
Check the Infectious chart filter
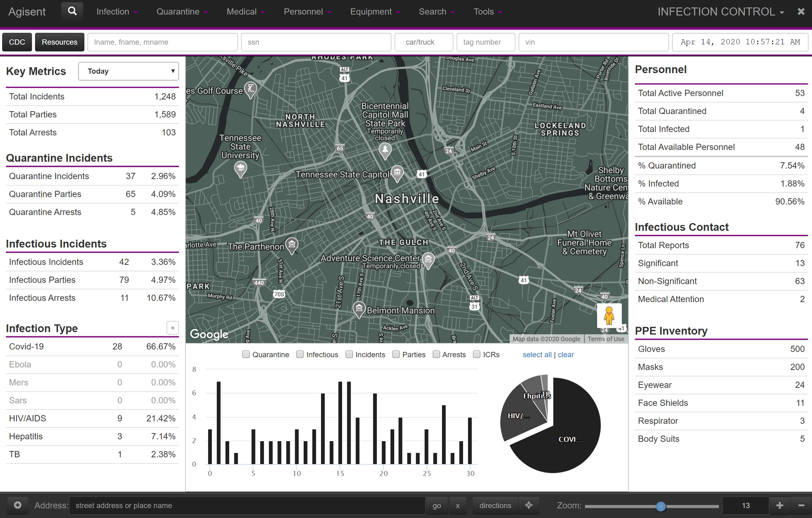tap(300, 354)
